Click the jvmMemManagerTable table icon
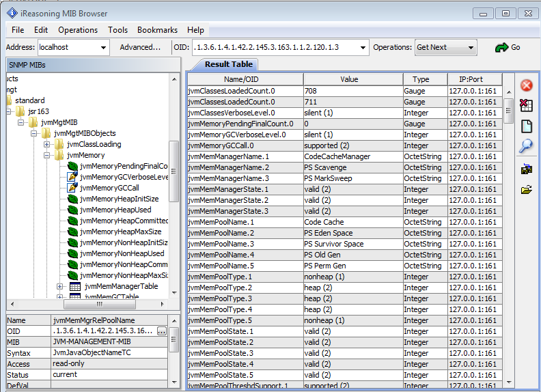Viewport: 541px width, 392px height. coord(75,287)
